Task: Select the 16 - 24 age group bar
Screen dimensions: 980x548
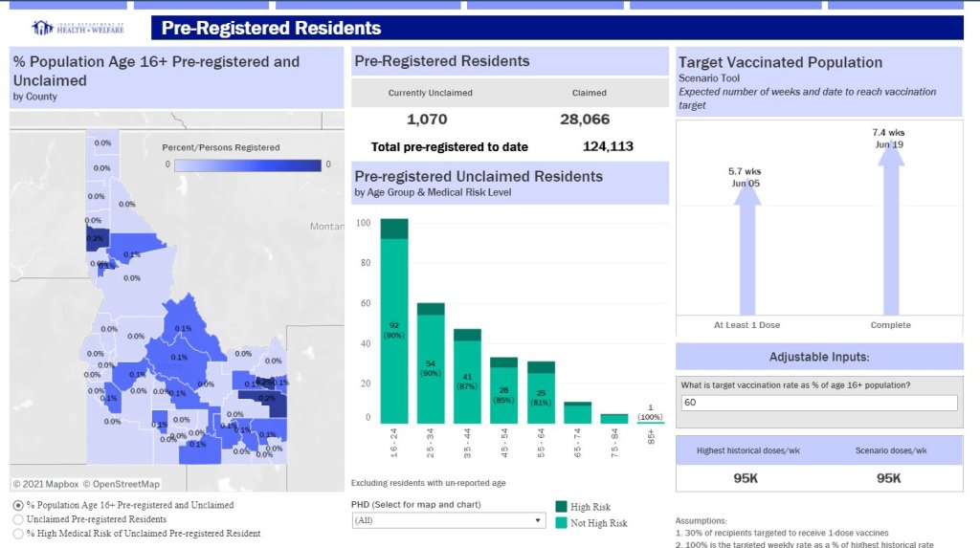Action: coord(394,325)
